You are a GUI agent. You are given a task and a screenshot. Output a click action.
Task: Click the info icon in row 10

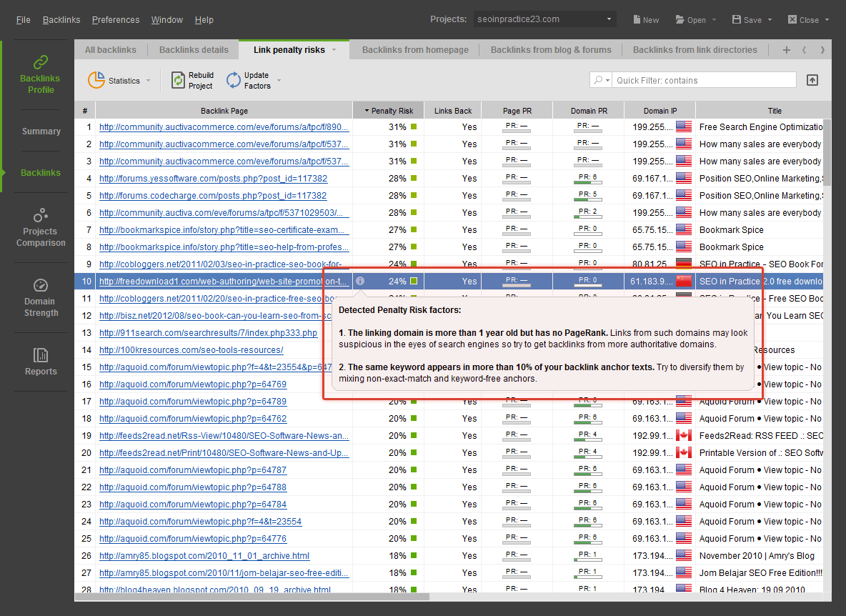[x=360, y=281]
